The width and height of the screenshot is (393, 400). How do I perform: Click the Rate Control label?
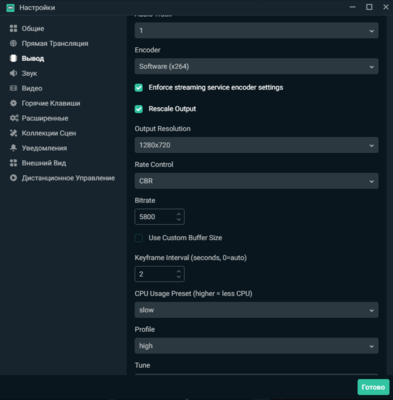[154, 165]
